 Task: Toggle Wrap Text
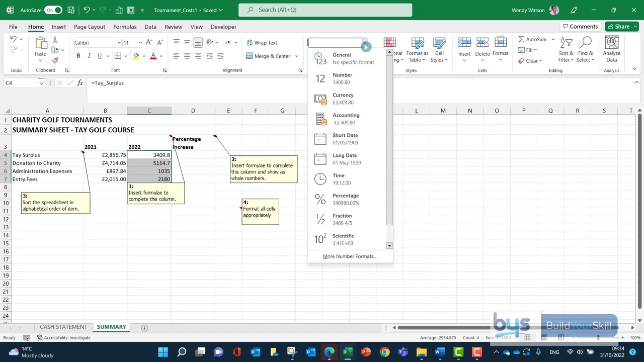point(262,43)
